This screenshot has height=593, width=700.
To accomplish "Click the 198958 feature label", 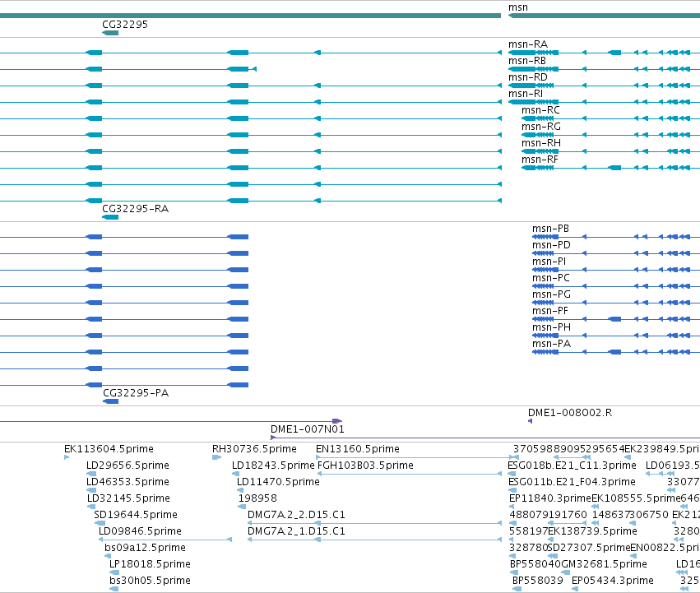I will (x=257, y=498).
